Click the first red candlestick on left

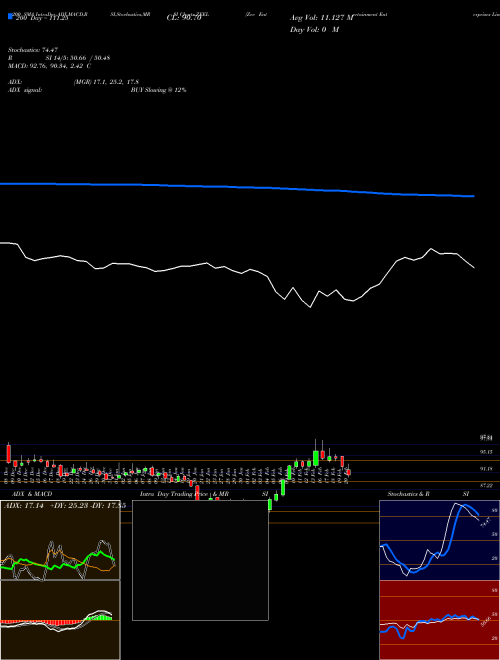click(x=8, y=454)
